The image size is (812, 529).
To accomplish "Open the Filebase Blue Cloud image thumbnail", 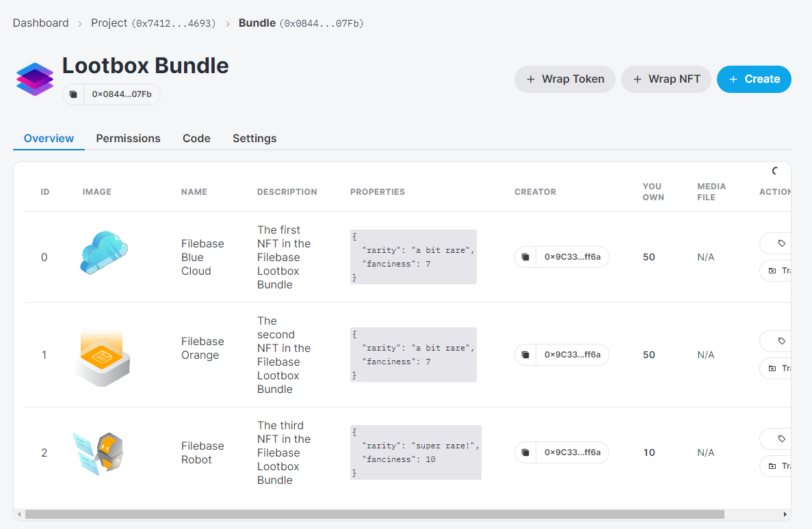I will click(104, 253).
